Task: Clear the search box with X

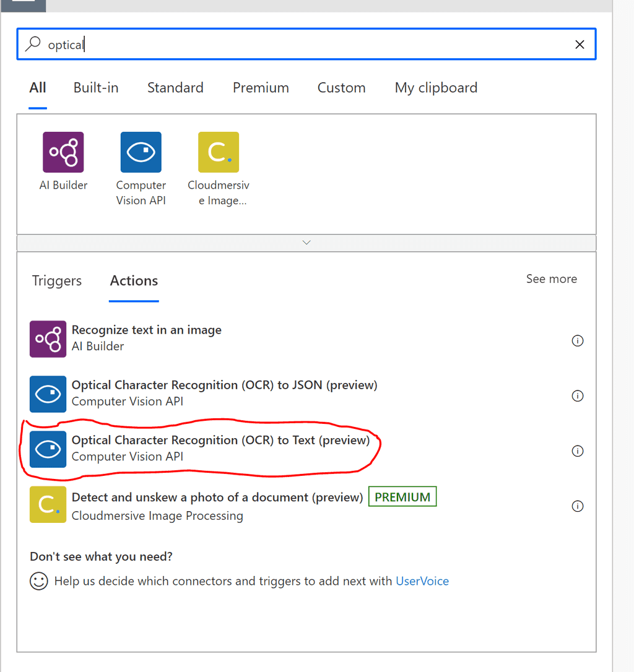Action: tap(580, 44)
